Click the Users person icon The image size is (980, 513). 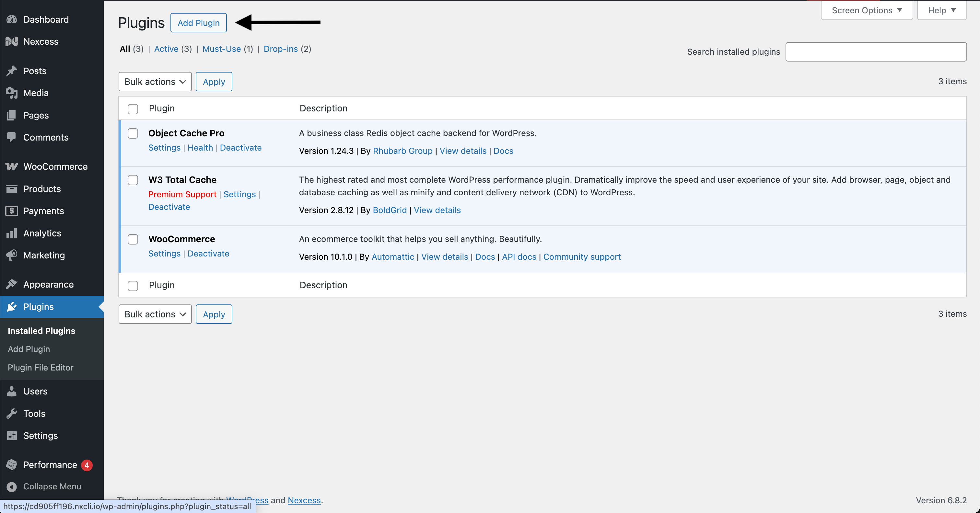12,391
